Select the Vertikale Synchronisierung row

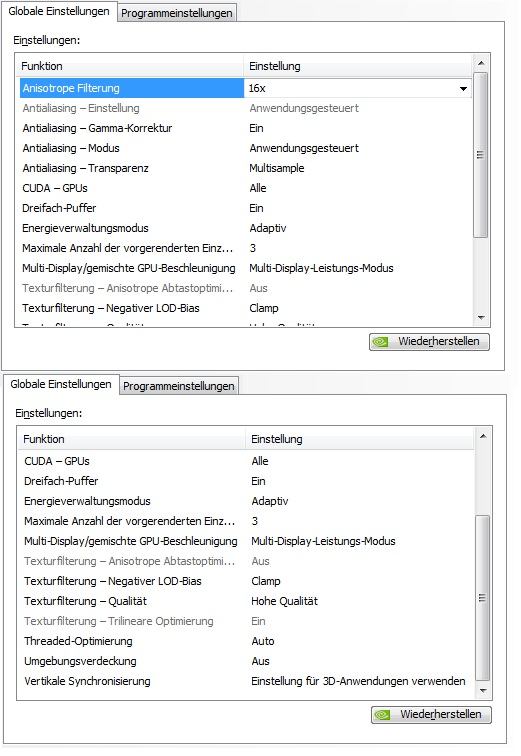pyautogui.click(x=246, y=681)
